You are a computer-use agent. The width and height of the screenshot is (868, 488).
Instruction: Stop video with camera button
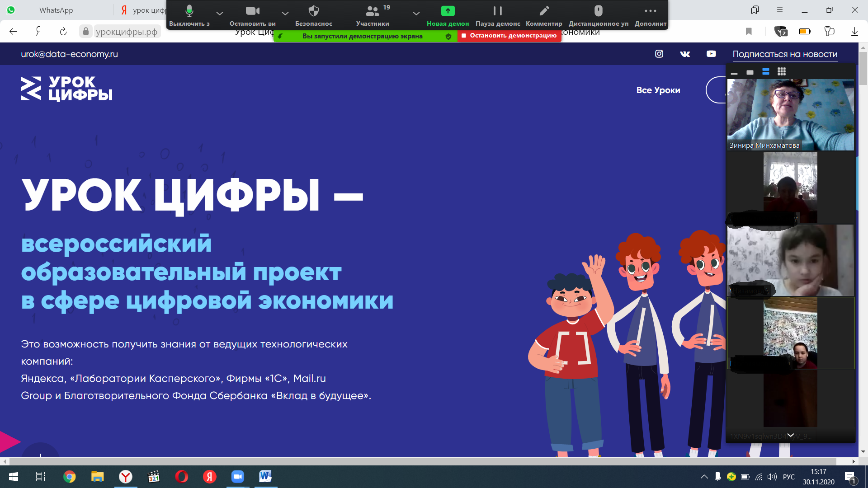[252, 11]
